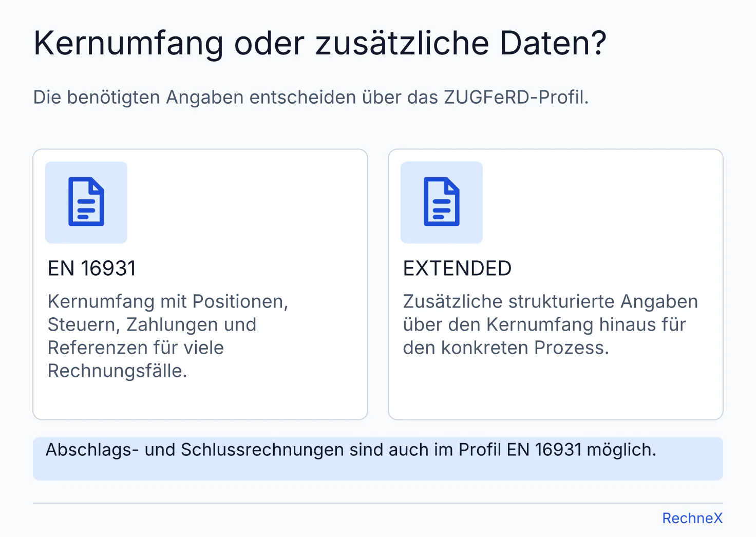The height and width of the screenshot is (537, 756).
Task: Open the RechneX link
Action: (692, 518)
